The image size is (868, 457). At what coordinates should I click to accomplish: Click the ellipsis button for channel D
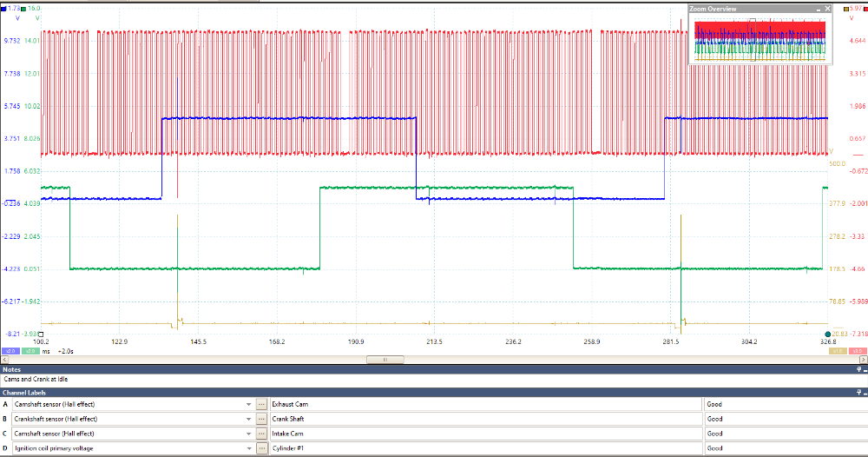point(261,448)
